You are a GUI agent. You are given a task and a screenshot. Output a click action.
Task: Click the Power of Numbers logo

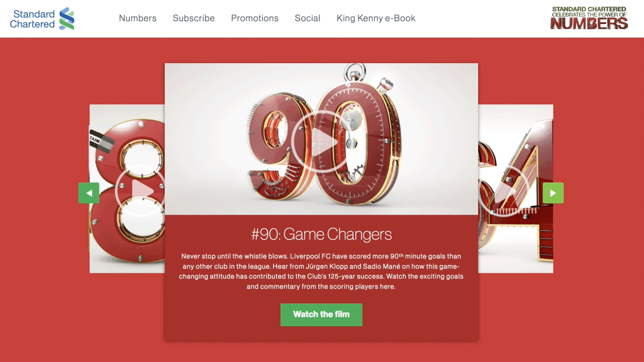589,18
